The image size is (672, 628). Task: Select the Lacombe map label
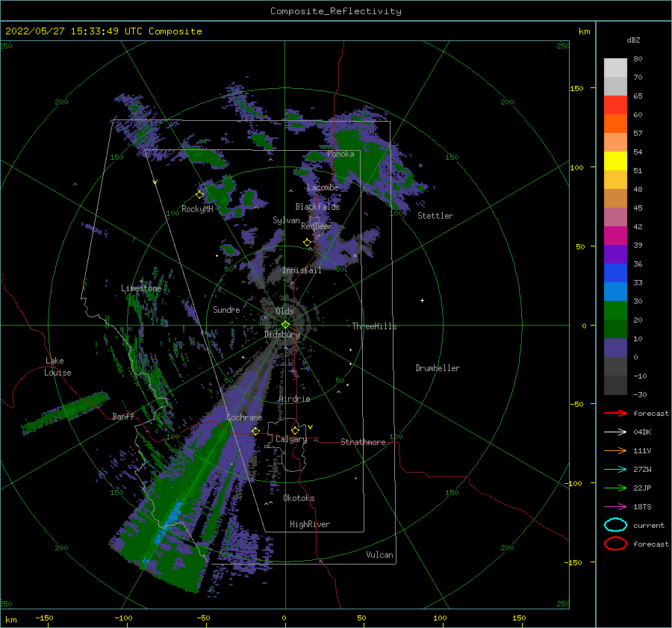tap(323, 187)
